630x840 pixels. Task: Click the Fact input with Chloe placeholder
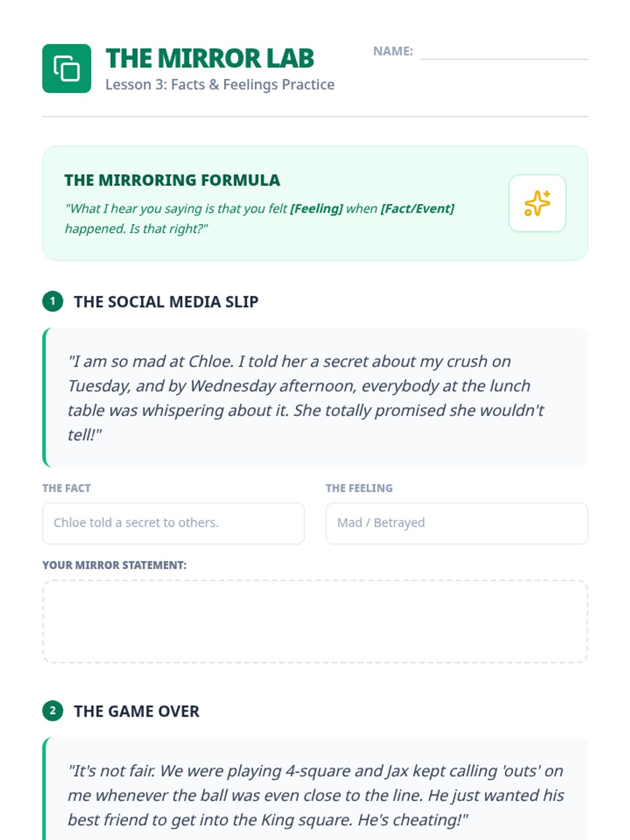[x=173, y=523]
